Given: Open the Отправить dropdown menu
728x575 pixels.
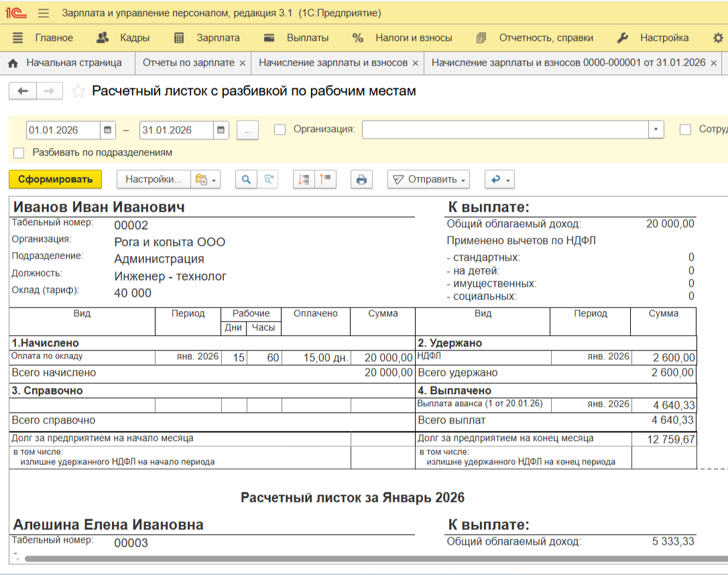Looking at the screenshot, I should pos(428,180).
